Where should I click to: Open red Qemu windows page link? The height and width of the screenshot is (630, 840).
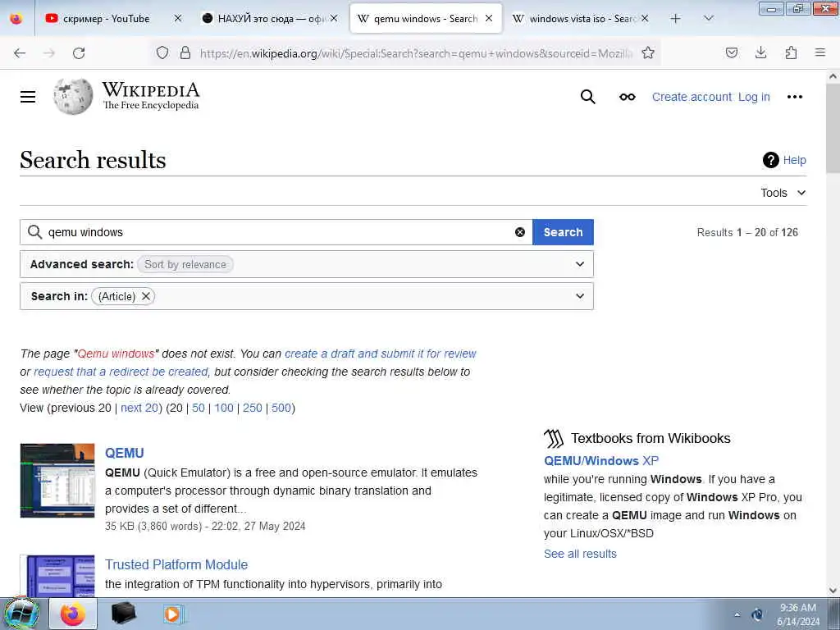116,354
